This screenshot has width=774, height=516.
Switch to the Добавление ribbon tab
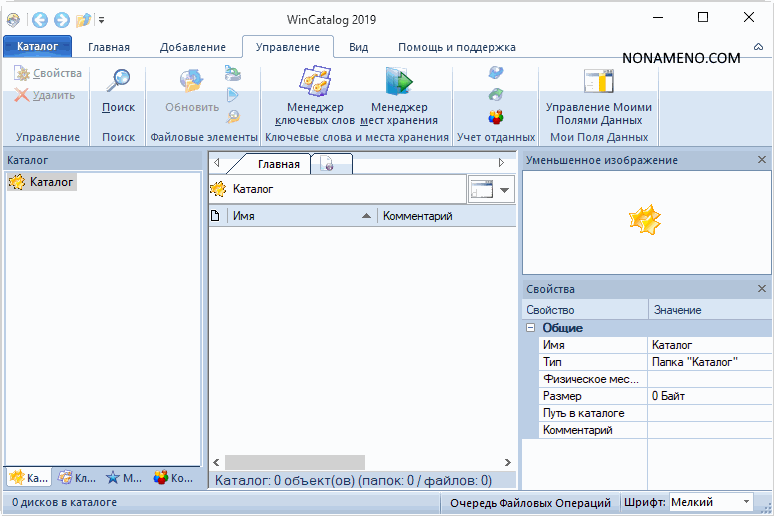192,47
